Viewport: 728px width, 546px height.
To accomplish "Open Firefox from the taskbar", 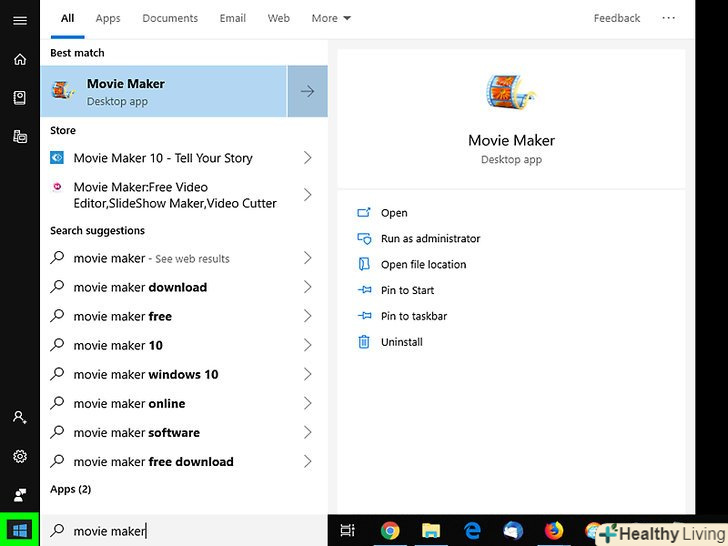I will (x=553, y=531).
